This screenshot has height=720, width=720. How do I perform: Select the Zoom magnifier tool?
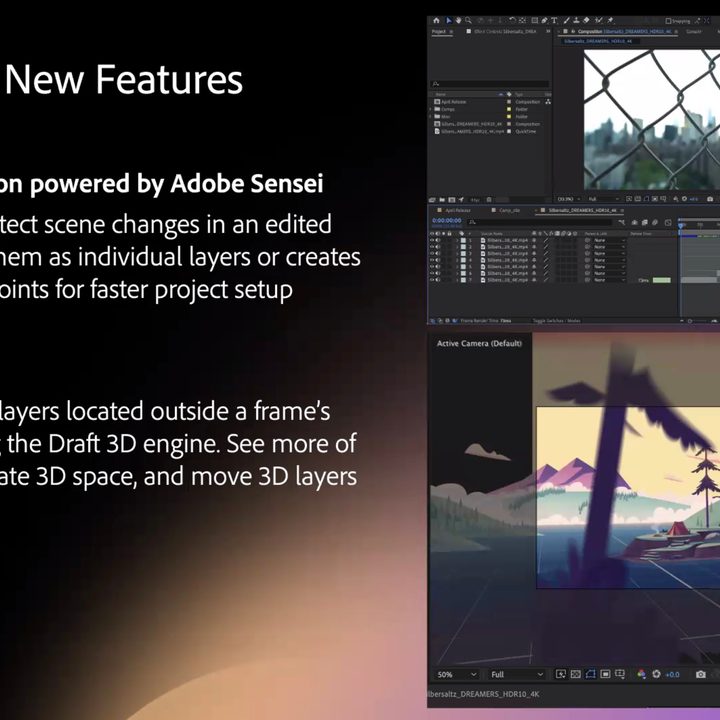(468, 20)
